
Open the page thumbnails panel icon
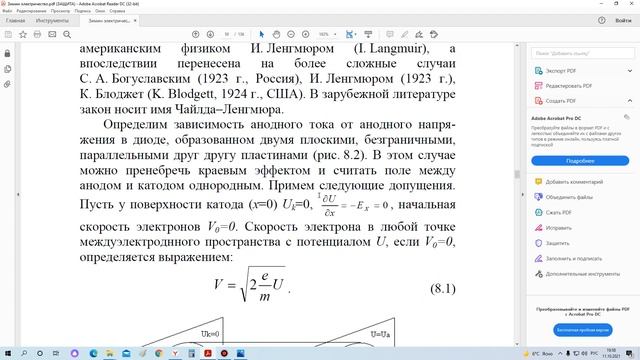(x=7, y=69)
